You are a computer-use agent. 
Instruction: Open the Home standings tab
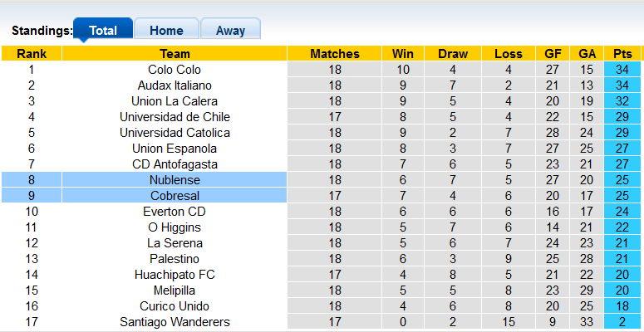click(x=166, y=31)
